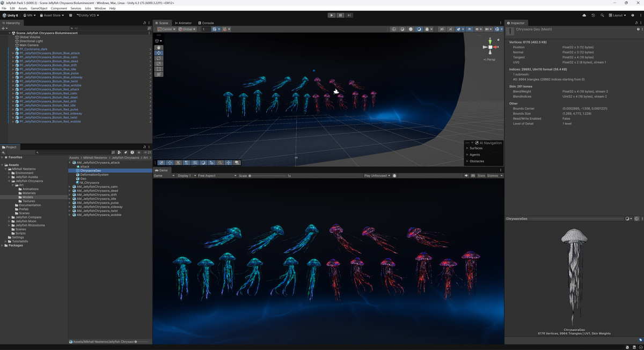Open the File menu
The height and width of the screenshot is (350, 644).
tap(4, 9)
